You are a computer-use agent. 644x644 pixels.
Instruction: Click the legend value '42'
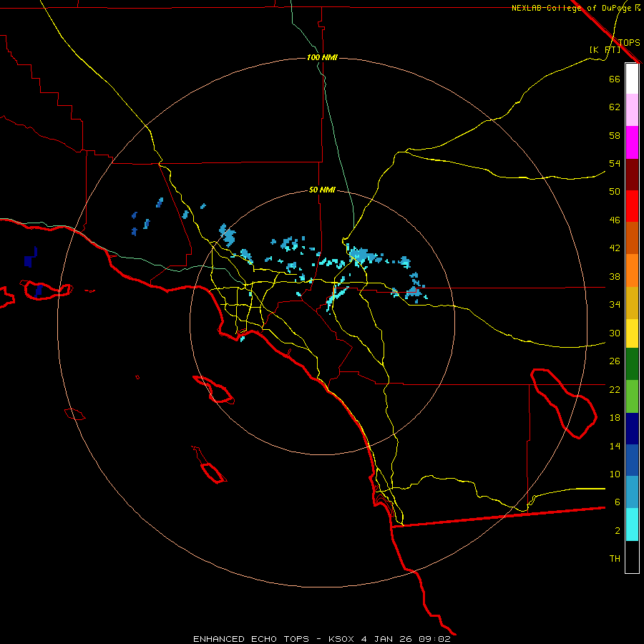click(615, 248)
